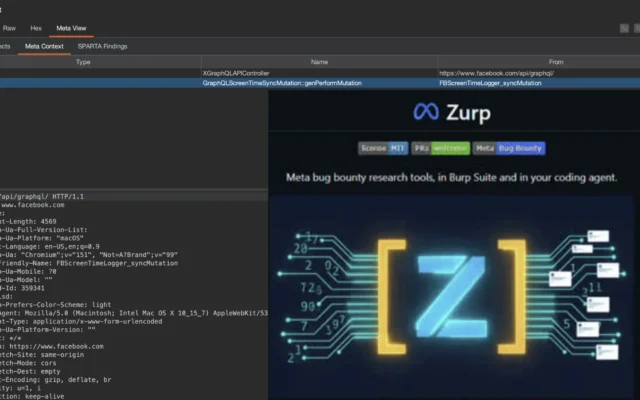Click the Zurp bracketed Z banner image
The height and width of the screenshot is (400, 640).
(451, 297)
